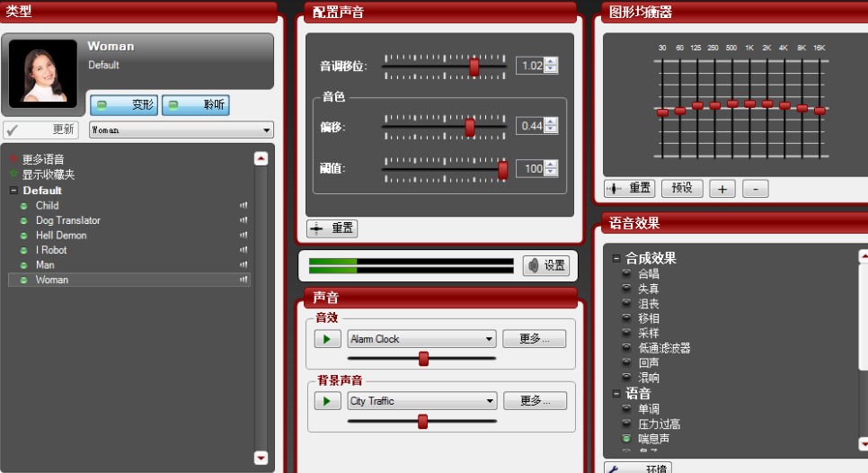Open the equalizer 预设 presets button

pyautogui.click(x=682, y=188)
